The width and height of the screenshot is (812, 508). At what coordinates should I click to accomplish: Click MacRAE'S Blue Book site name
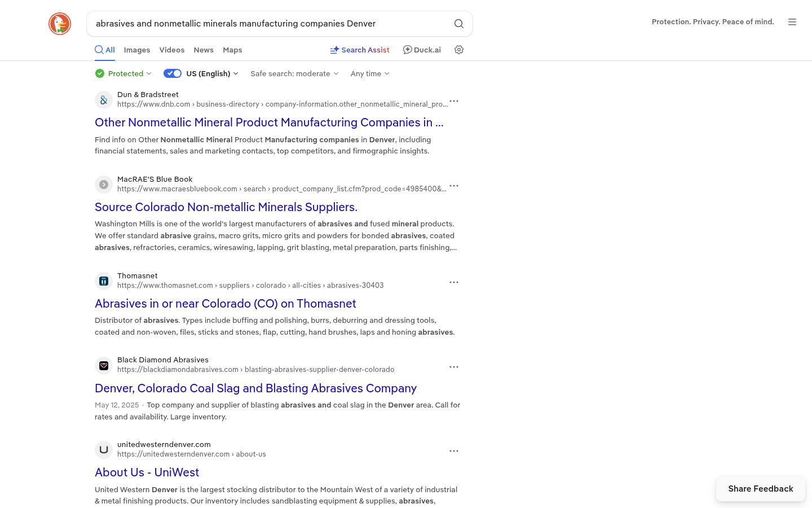pos(155,179)
